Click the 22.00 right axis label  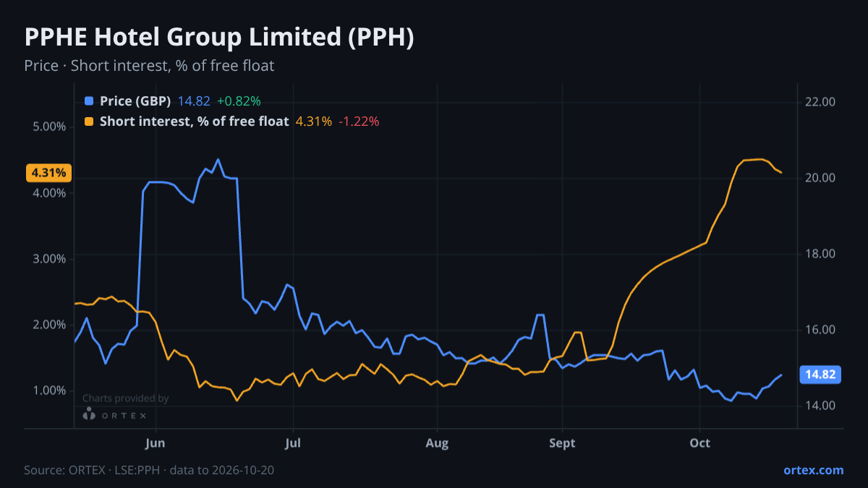pyautogui.click(x=821, y=102)
